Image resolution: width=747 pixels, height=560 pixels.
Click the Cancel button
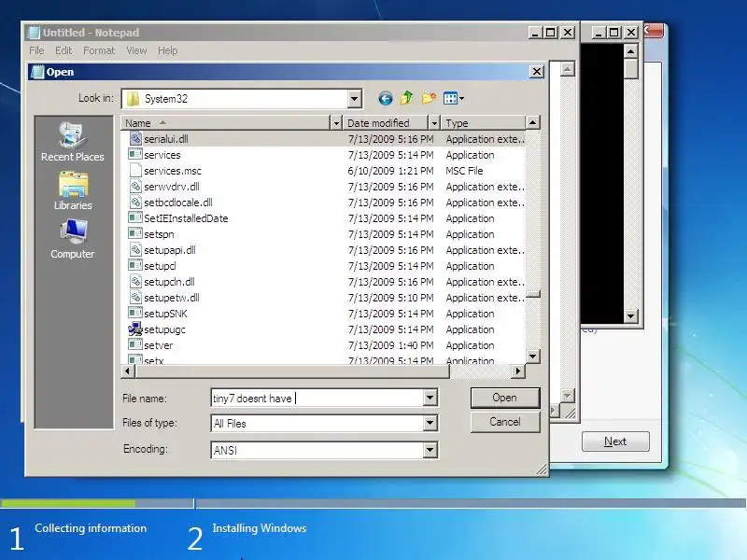tap(505, 422)
